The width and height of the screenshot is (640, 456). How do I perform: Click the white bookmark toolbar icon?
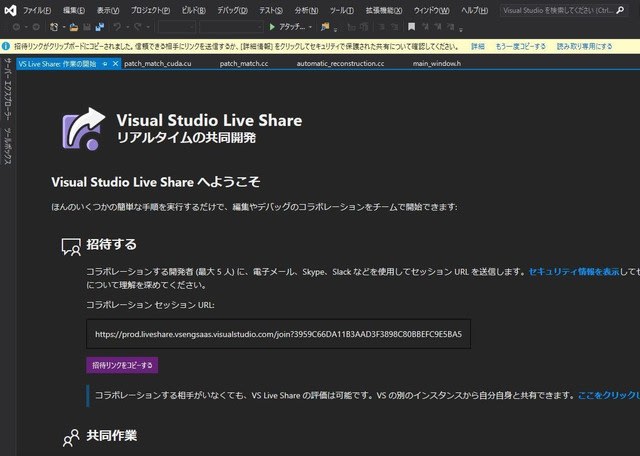(411, 27)
